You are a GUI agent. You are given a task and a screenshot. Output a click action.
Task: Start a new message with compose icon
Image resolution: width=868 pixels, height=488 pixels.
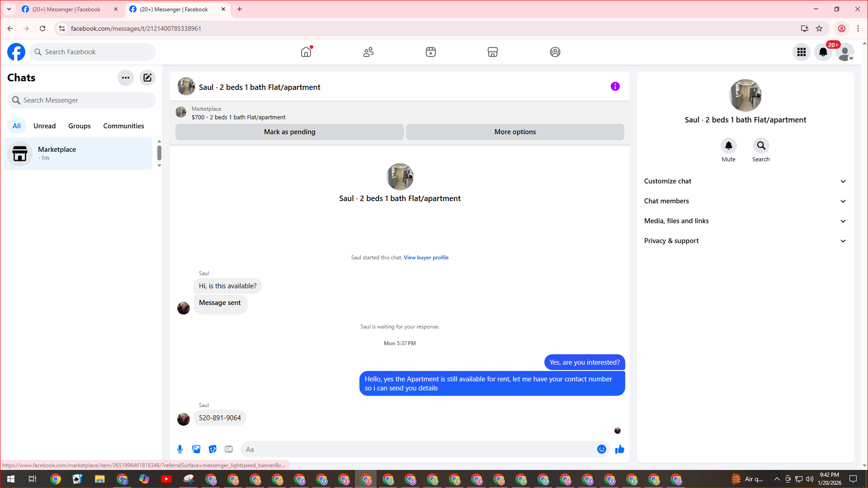147,78
